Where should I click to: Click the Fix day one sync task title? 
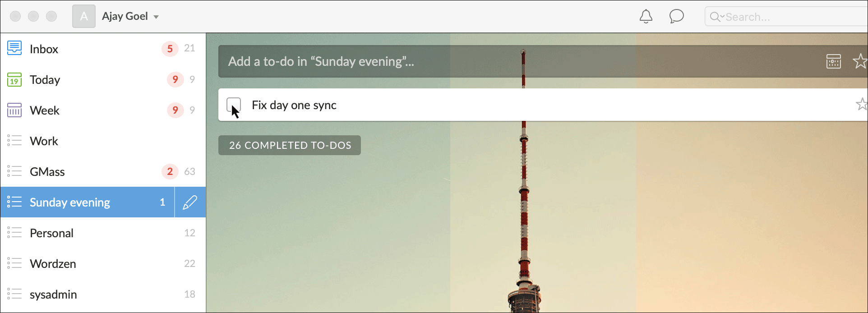click(x=294, y=105)
